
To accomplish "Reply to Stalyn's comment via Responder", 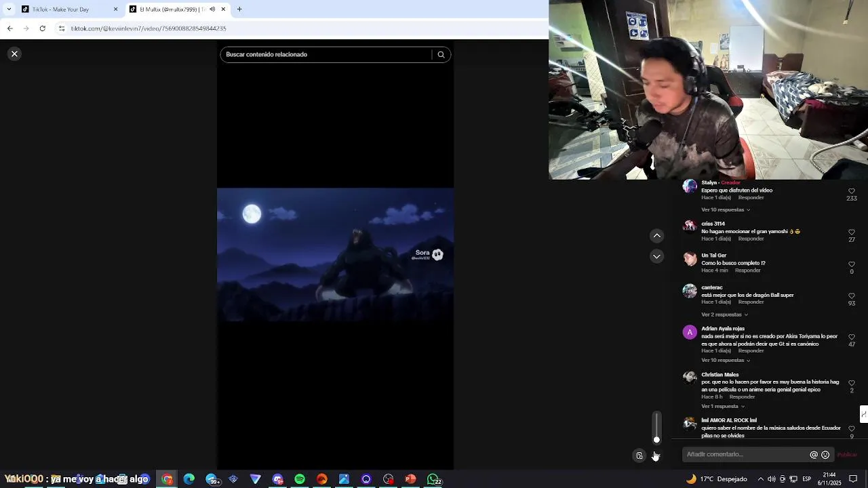I will click(x=751, y=198).
